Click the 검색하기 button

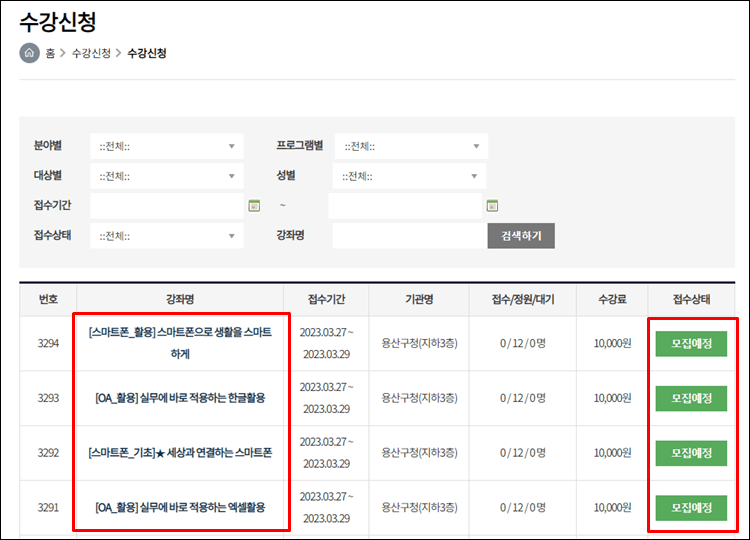point(521,236)
